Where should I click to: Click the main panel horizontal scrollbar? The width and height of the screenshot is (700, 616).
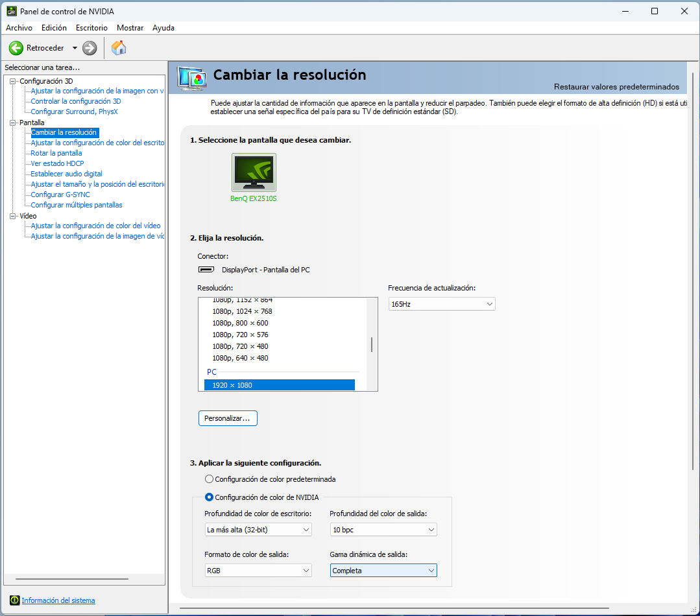pos(394,608)
